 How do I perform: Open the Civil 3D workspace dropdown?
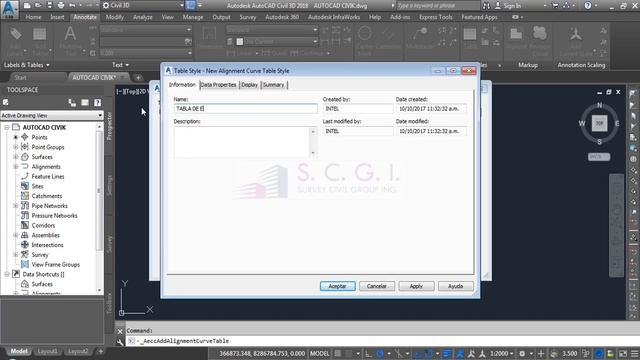(143, 5)
